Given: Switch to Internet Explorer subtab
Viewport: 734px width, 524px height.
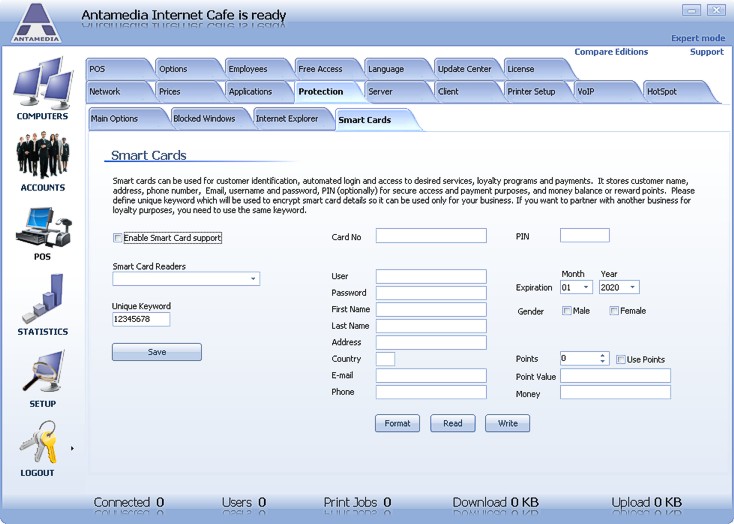Looking at the screenshot, I should pyautogui.click(x=291, y=119).
